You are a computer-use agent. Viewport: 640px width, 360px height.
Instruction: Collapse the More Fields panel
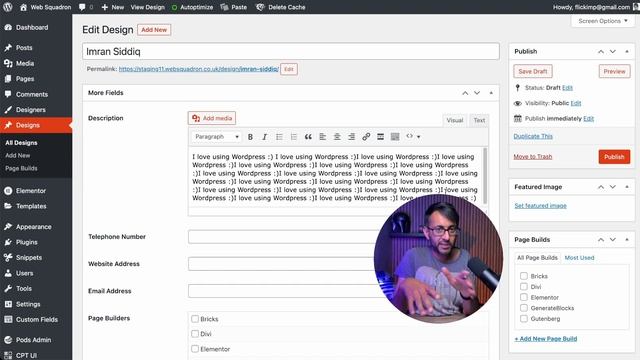(x=491, y=93)
